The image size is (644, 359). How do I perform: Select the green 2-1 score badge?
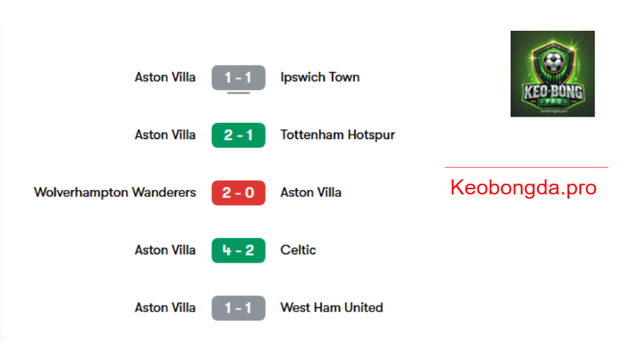coord(238,135)
